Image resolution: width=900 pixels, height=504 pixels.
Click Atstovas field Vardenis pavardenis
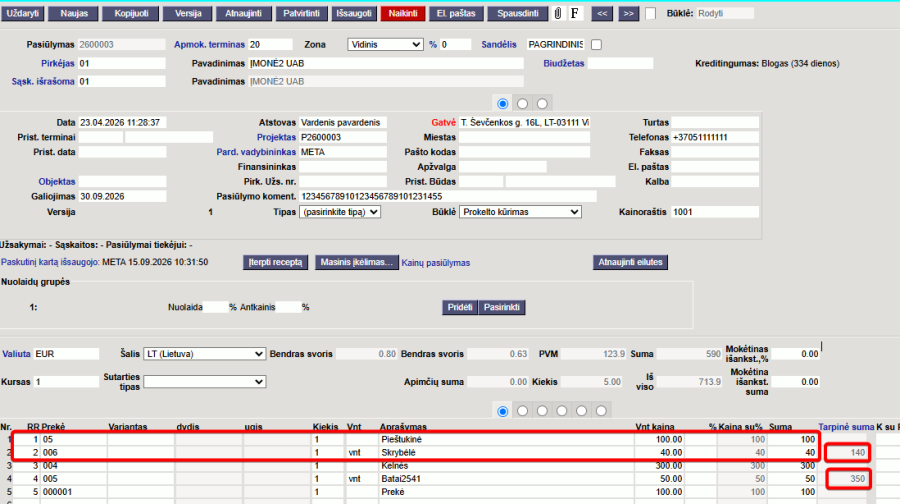343,123
